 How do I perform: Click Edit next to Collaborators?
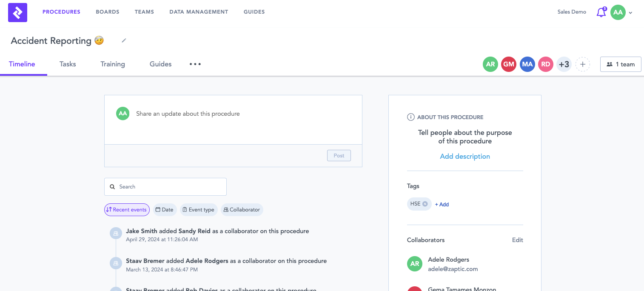click(517, 240)
